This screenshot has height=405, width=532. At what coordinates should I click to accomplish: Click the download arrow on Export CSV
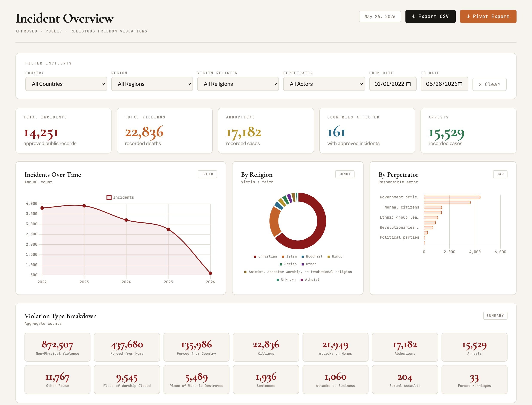point(414,16)
